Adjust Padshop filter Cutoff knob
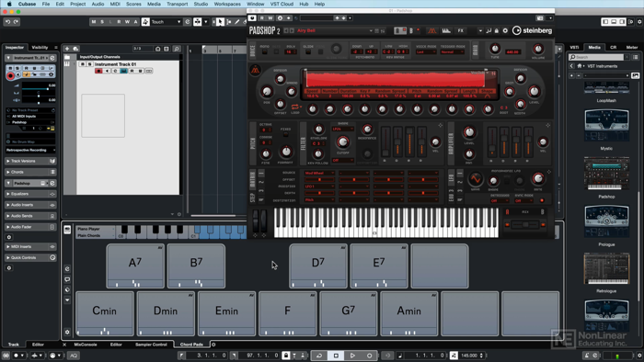The image size is (644, 362). tap(342, 142)
